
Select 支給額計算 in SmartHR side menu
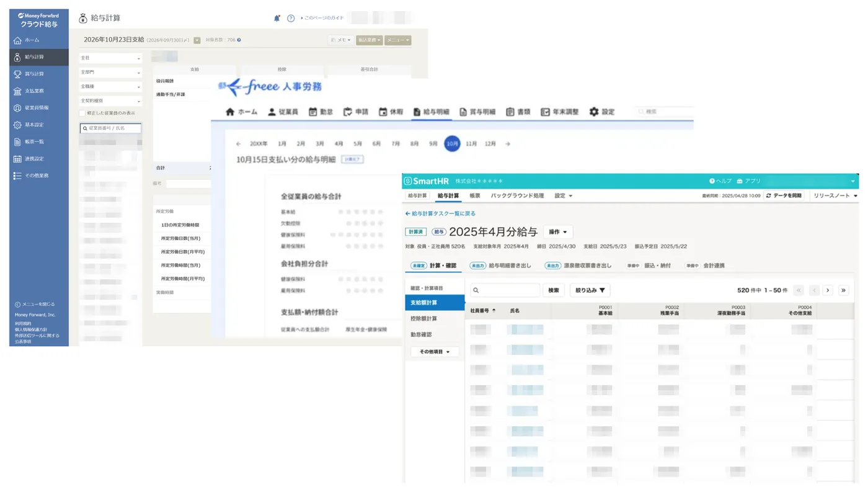click(435, 303)
